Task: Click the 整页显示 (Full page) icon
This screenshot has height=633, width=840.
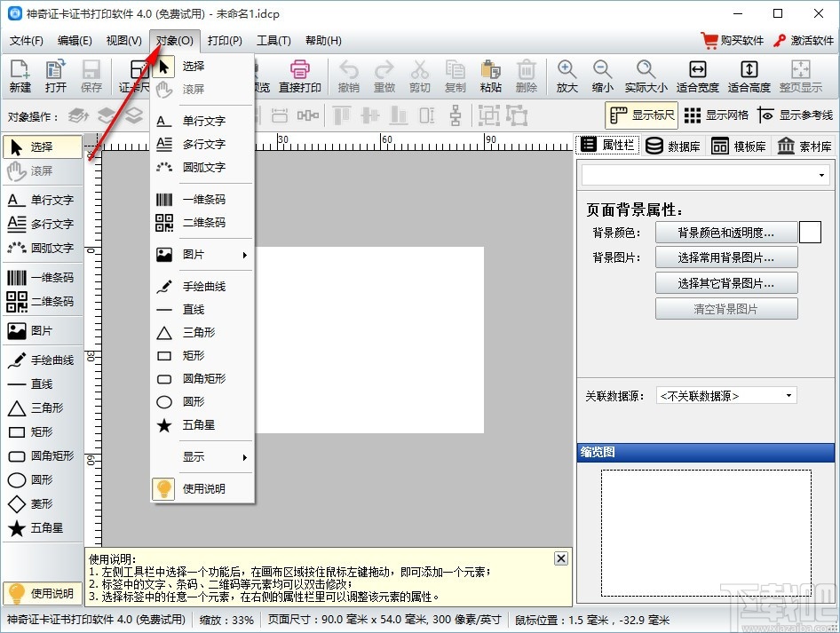Action: coord(801,75)
